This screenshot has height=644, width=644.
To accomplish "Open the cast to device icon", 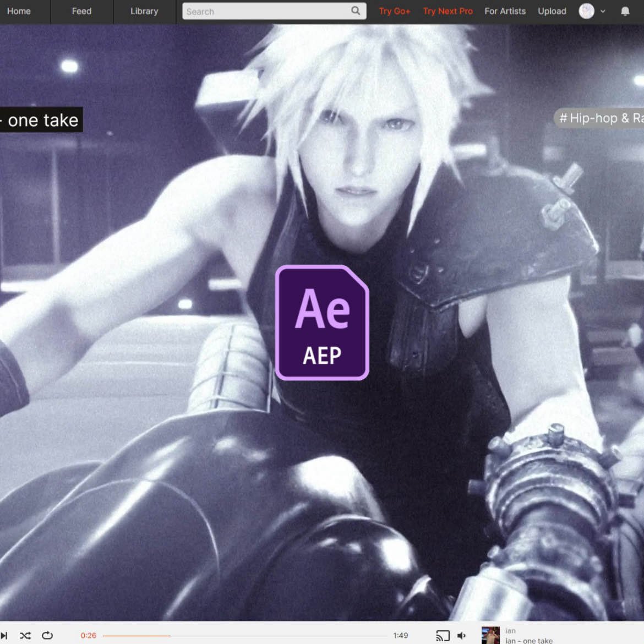I will [x=443, y=636].
